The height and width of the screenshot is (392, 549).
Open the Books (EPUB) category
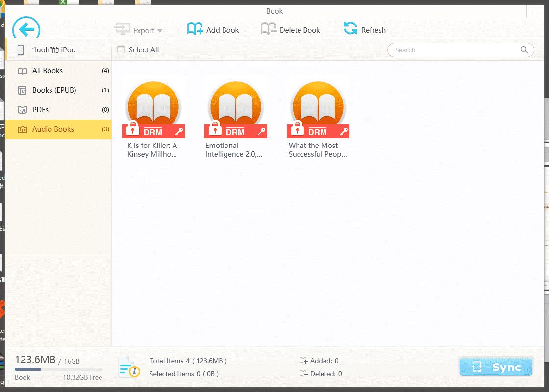58,90
